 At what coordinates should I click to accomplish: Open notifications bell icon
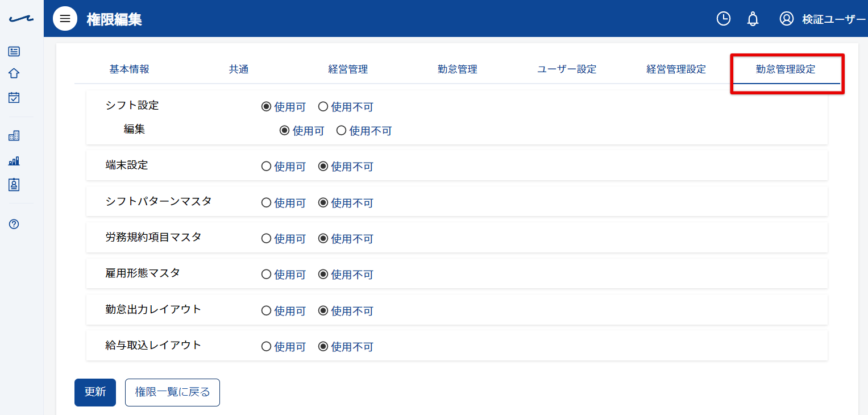click(x=753, y=19)
